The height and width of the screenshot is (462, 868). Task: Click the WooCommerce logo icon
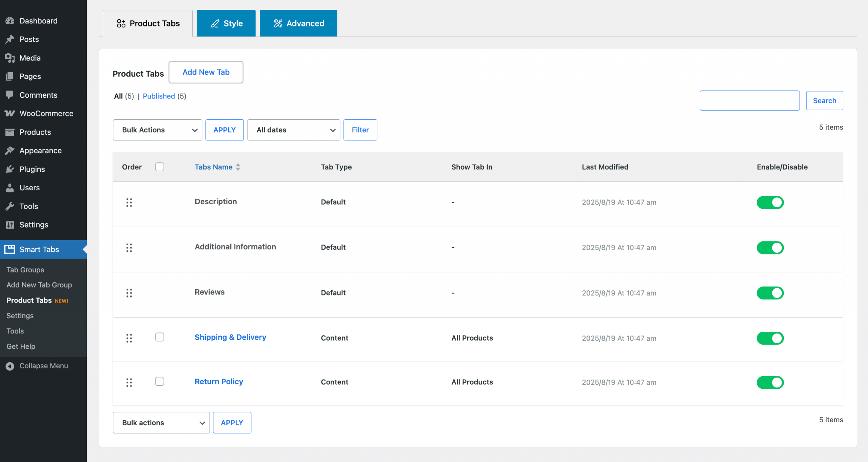click(10, 113)
